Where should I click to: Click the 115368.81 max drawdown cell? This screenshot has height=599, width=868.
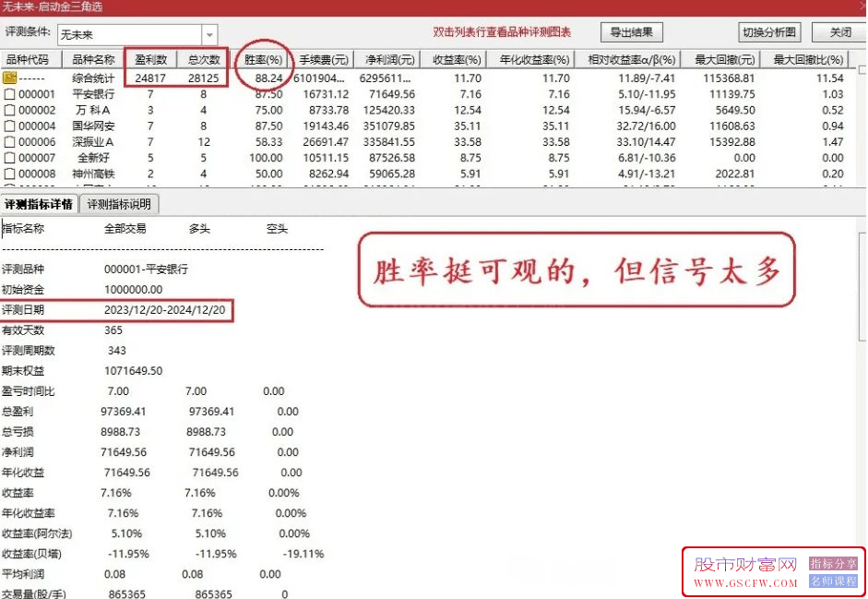729,78
